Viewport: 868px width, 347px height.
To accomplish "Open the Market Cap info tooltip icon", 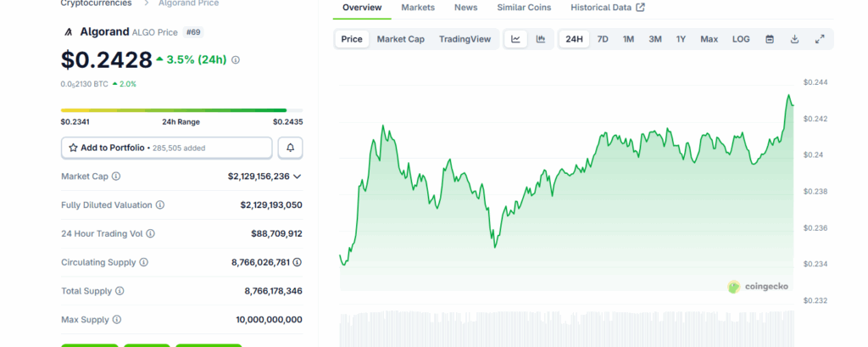I will (x=116, y=176).
